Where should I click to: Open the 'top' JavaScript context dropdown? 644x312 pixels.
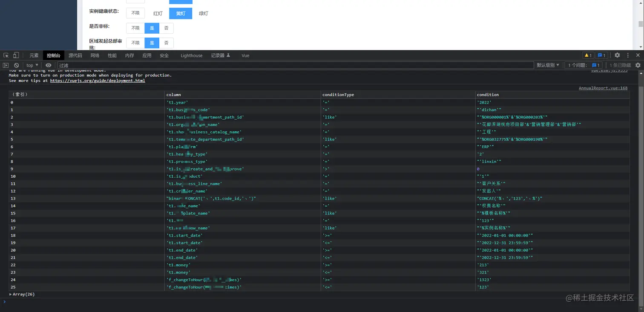32,65
